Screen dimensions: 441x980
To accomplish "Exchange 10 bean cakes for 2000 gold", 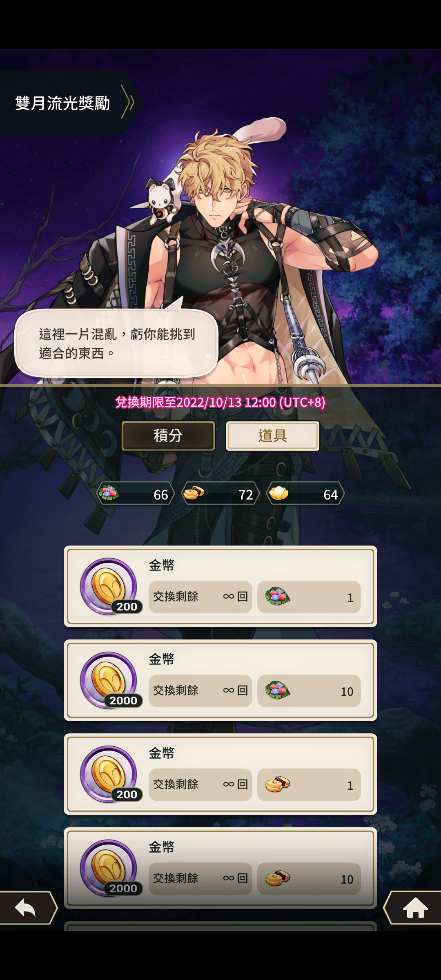I will point(309,879).
